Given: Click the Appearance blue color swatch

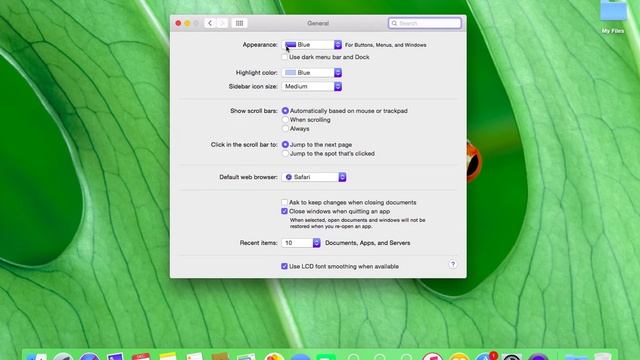Looking at the screenshot, I should 290,44.
